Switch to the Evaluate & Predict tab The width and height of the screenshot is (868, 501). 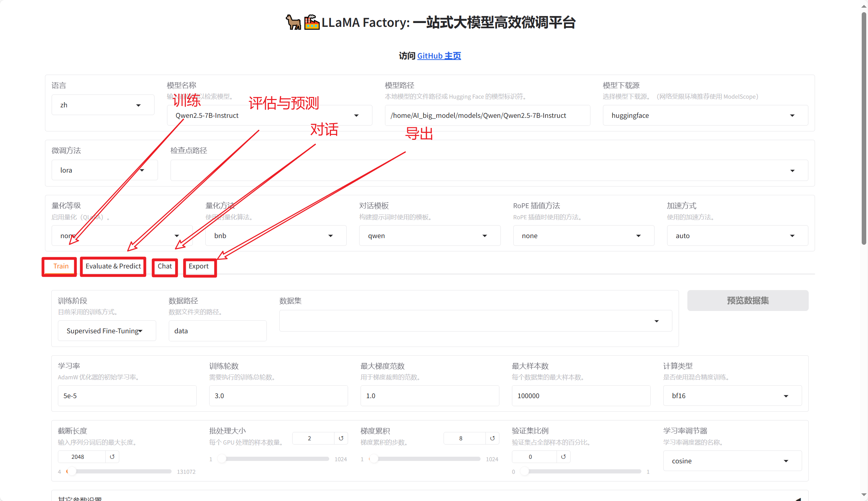click(x=113, y=266)
